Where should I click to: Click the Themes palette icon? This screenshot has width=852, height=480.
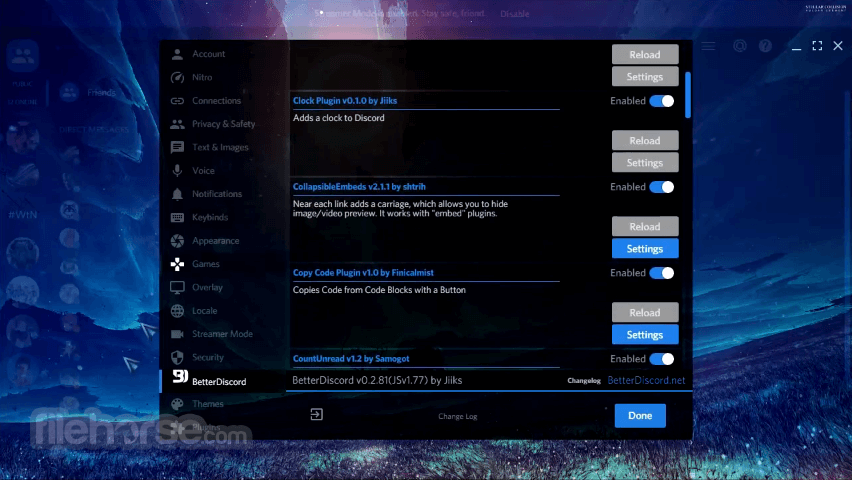[x=177, y=404]
